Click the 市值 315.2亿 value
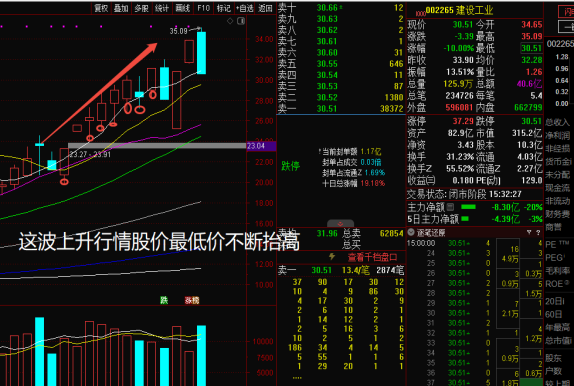Image resolution: width=574 pixels, height=386 pixels. pyautogui.click(x=527, y=133)
